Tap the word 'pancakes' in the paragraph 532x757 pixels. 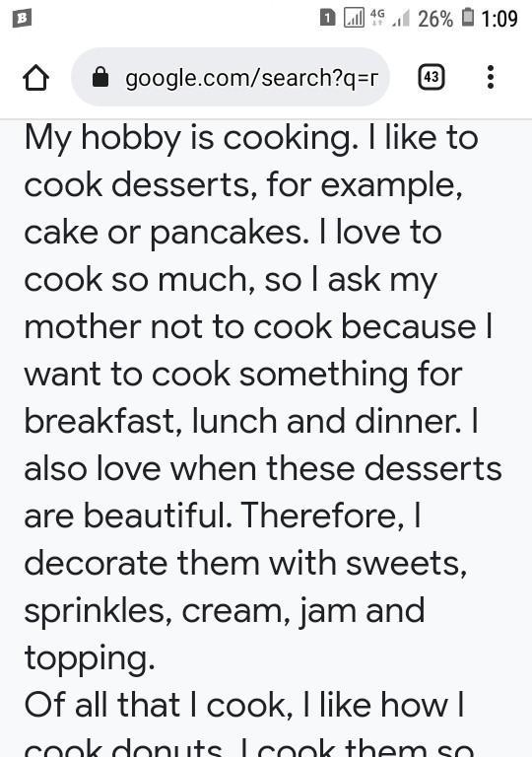(230, 234)
